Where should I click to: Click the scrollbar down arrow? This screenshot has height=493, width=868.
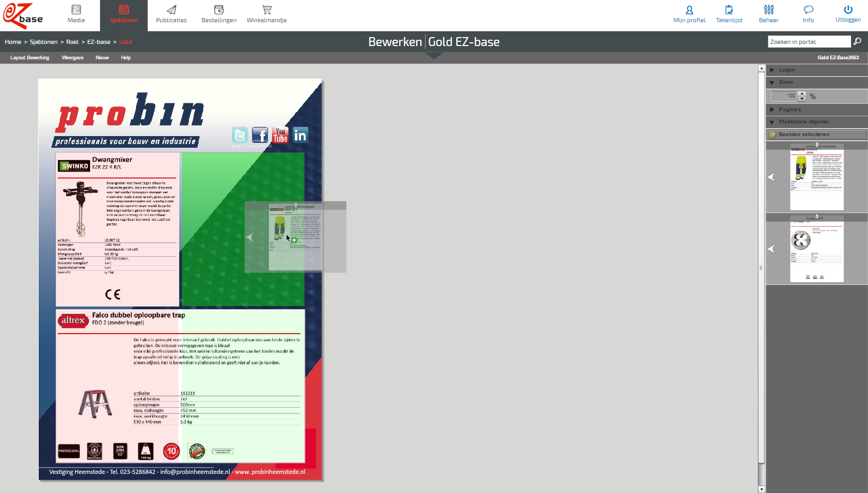pos(762,489)
